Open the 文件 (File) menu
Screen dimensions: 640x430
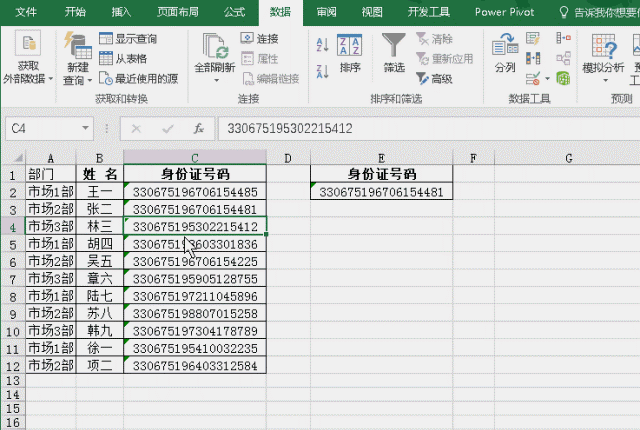27,12
